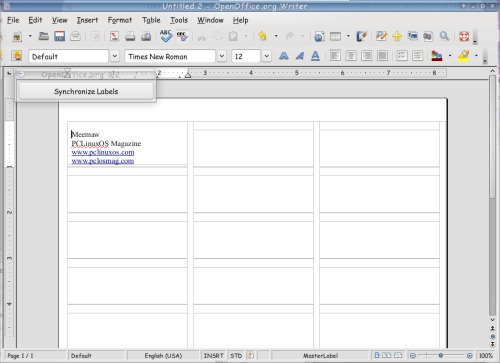Image resolution: width=500 pixels, height=363 pixels.
Task: Expand the font name dropdown
Action: [222, 56]
